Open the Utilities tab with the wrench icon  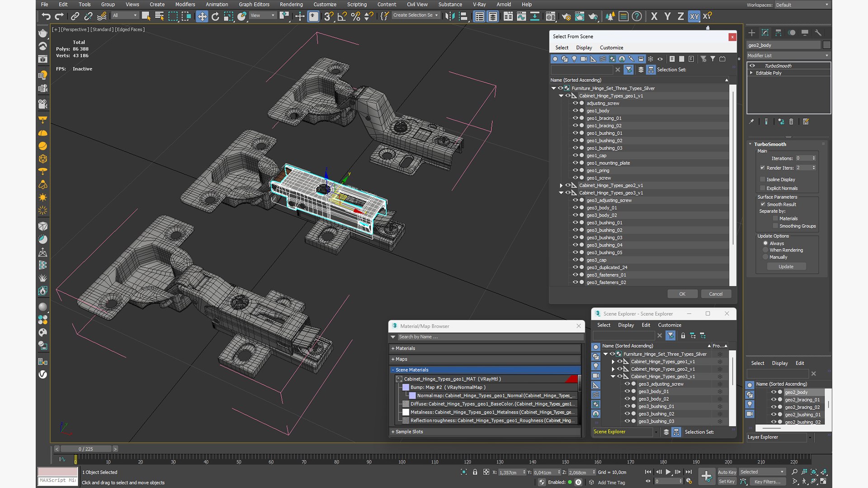click(x=818, y=33)
